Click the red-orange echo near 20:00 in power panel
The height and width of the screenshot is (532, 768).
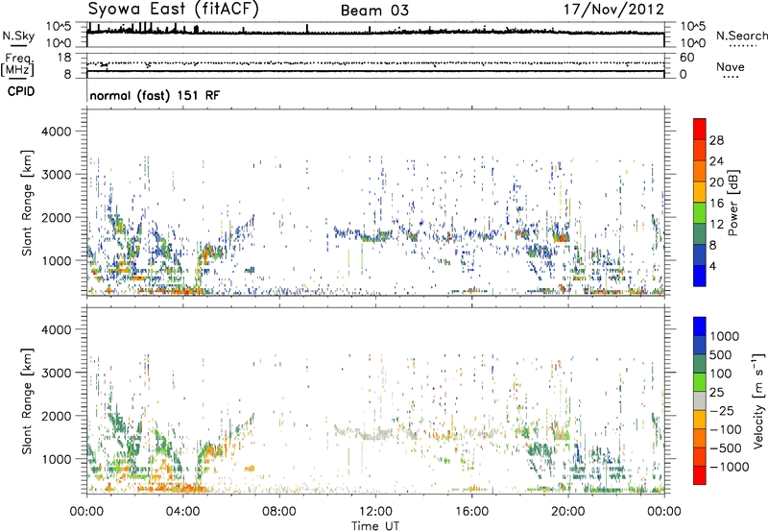click(x=562, y=237)
